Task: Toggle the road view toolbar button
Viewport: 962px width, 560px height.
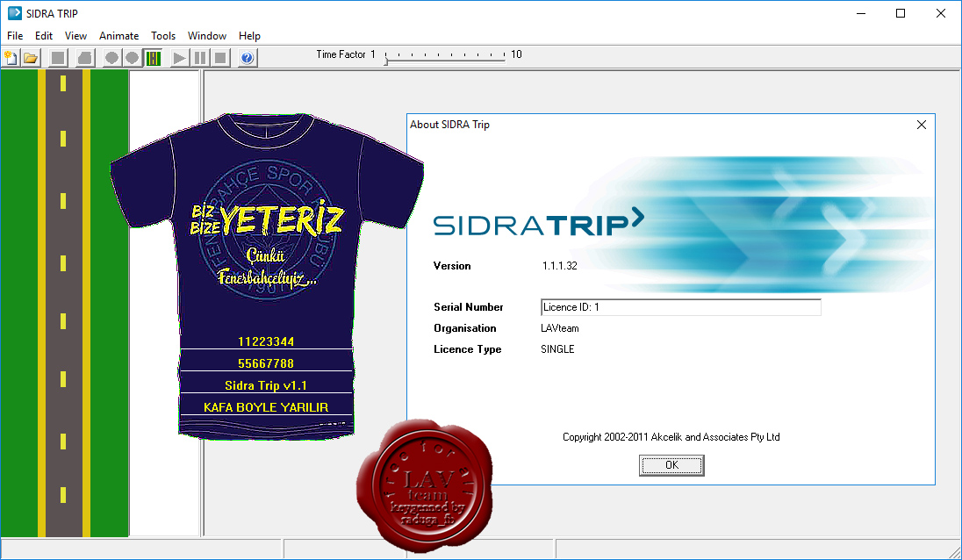Action: tap(153, 58)
